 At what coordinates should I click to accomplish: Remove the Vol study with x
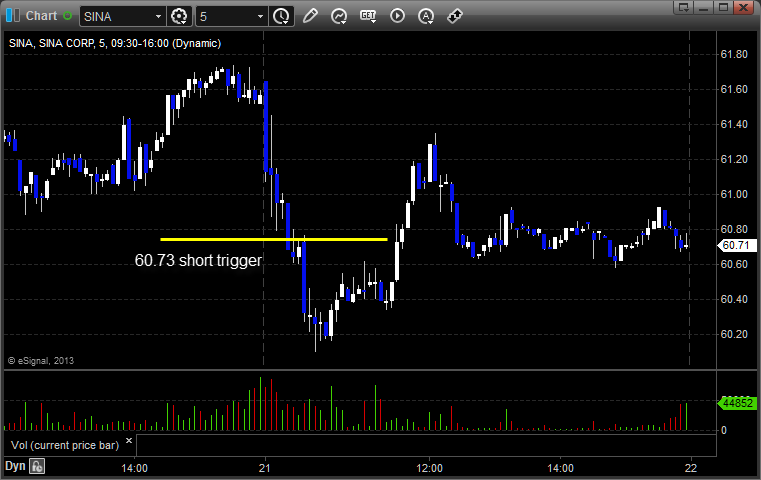pos(129,441)
